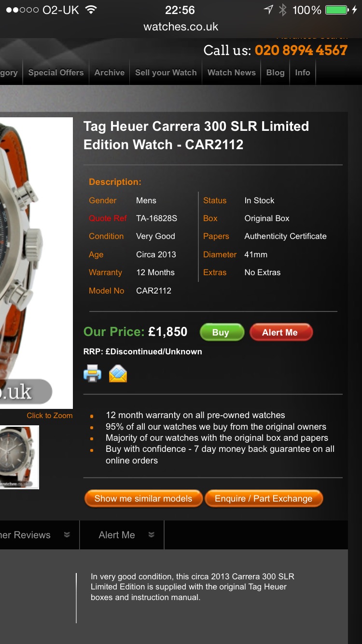Open the Special Offers menu item
The height and width of the screenshot is (644, 362).
pyautogui.click(x=56, y=72)
